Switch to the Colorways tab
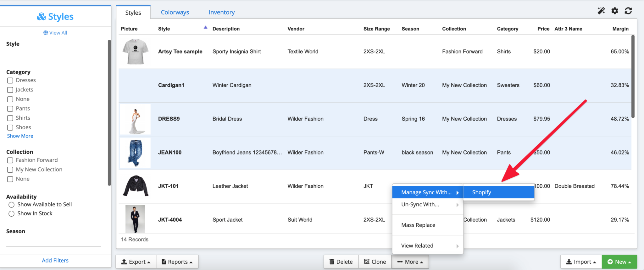This screenshot has width=644, height=270. (175, 12)
